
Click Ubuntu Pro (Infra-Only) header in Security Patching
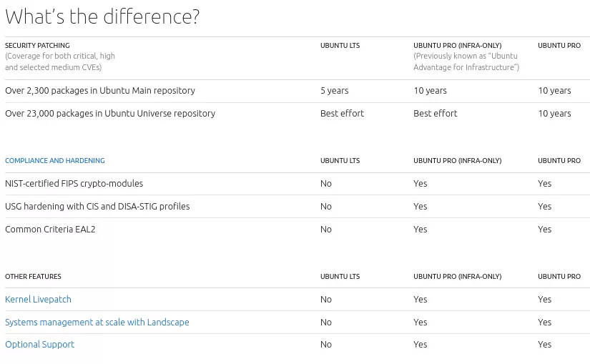point(458,46)
